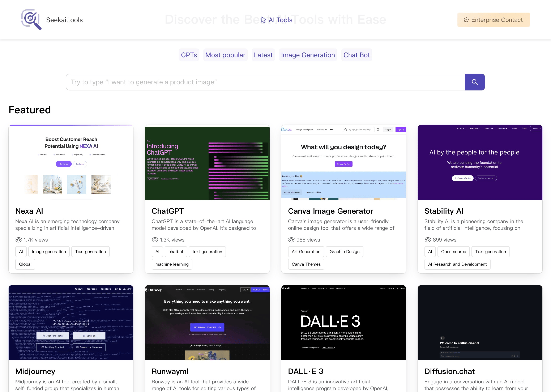Click the badge icon in Enterprise Contact

point(466,20)
